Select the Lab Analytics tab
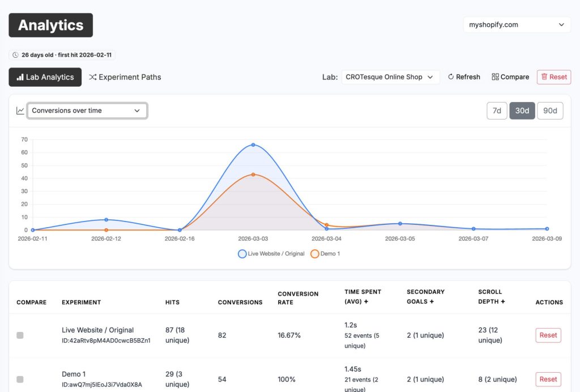The height and width of the screenshot is (392, 580). 45,77
